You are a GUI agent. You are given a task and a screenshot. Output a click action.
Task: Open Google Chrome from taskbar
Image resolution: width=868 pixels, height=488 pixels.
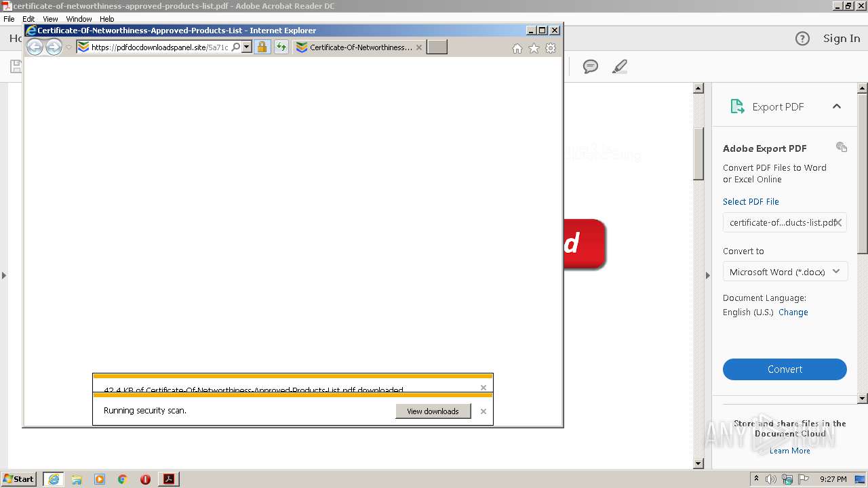coord(123,479)
